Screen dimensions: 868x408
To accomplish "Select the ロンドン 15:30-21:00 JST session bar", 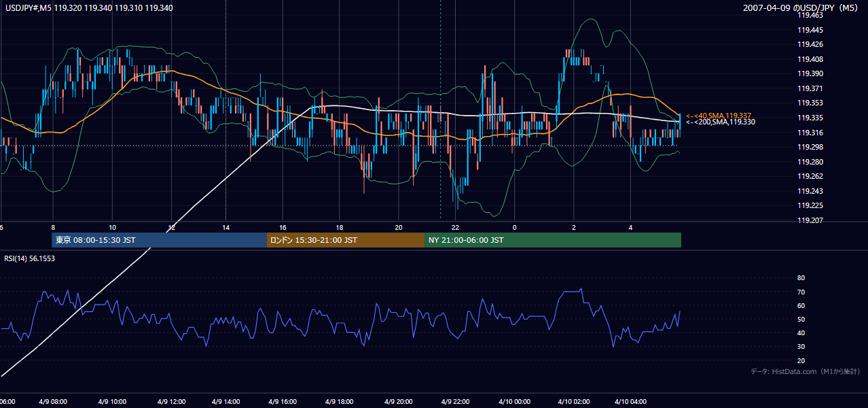I will pyautogui.click(x=346, y=240).
